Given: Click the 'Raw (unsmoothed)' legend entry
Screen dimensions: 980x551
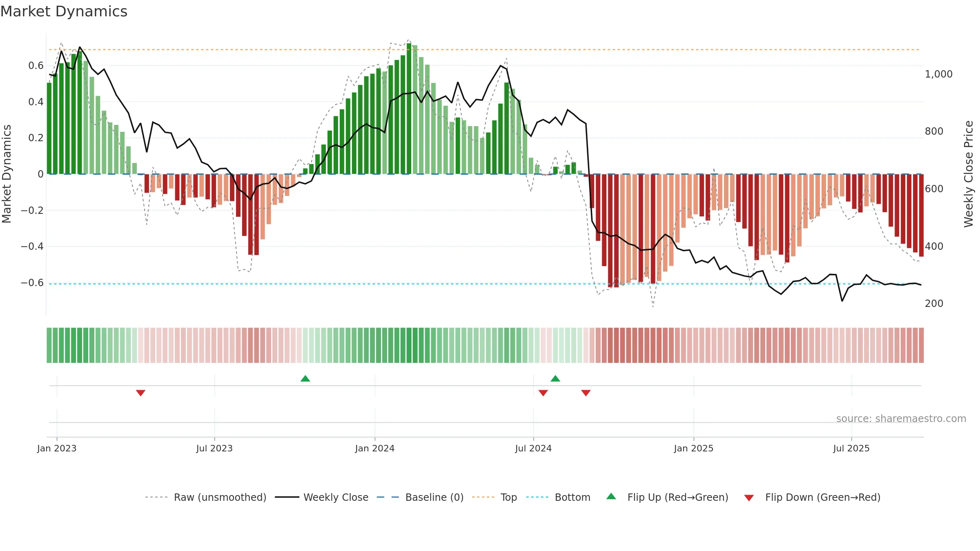Looking at the screenshot, I should coord(206,497).
